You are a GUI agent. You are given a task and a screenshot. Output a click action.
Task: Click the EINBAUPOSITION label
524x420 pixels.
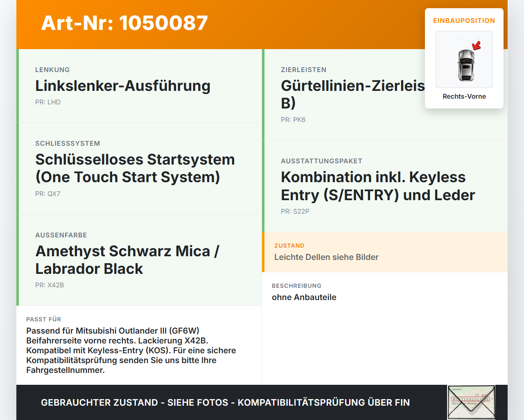click(464, 20)
